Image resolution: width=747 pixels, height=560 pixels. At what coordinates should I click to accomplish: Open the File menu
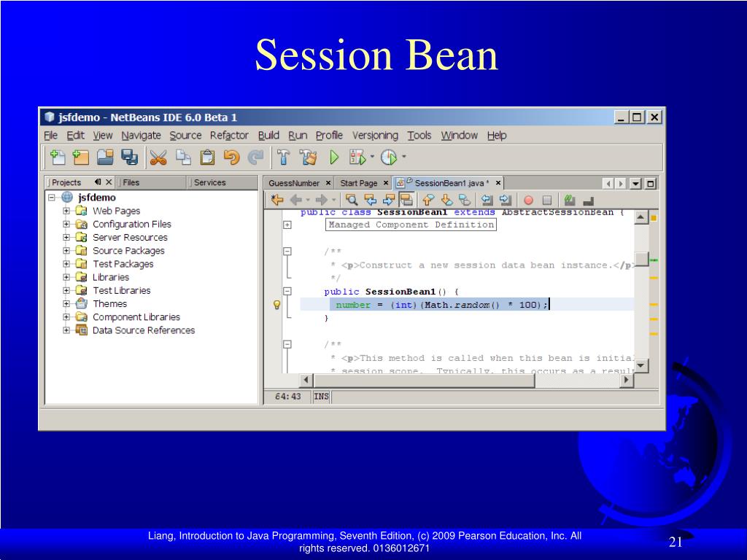tap(50, 136)
